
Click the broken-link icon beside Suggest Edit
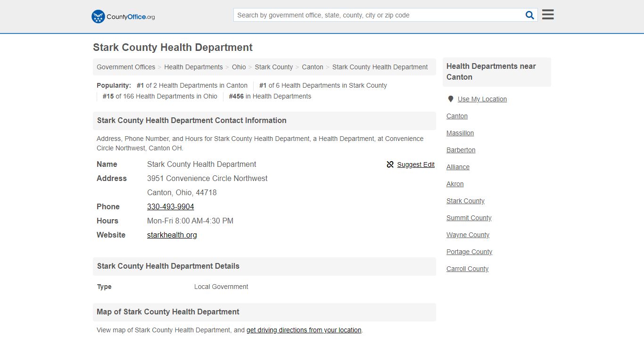click(390, 165)
